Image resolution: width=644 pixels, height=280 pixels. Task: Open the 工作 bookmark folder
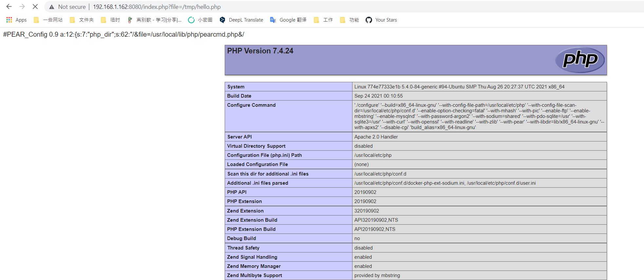tap(323, 20)
